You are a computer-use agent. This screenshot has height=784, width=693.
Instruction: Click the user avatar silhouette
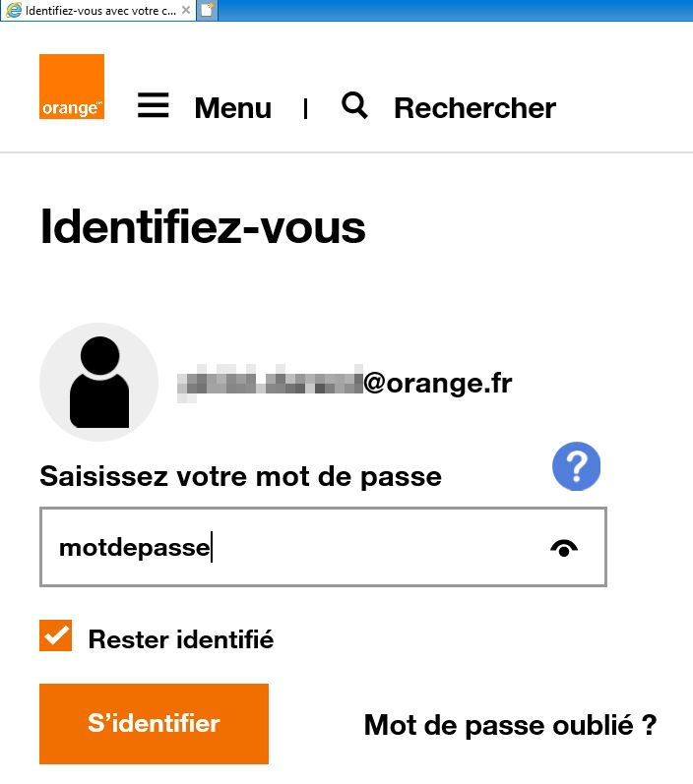[98, 382]
